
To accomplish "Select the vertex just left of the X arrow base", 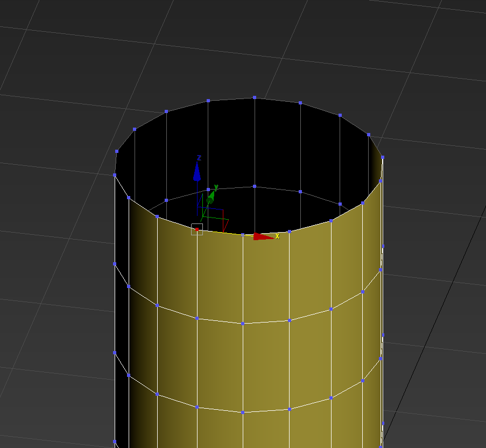I will click(x=243, y=235).
